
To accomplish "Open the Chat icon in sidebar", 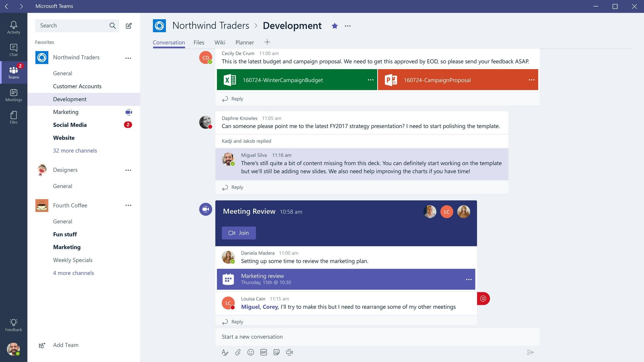I will tap(13, 50).
